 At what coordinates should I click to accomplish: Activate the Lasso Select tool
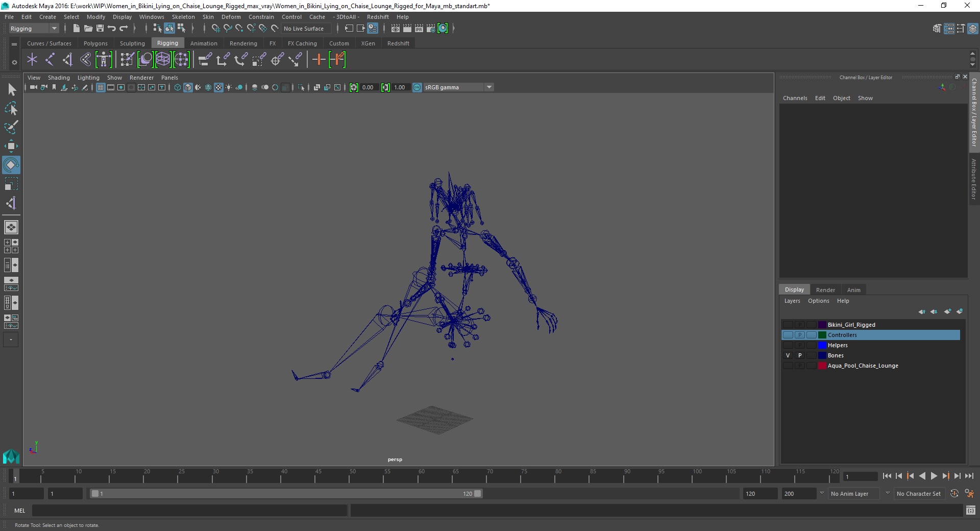(x=11, y=109)
